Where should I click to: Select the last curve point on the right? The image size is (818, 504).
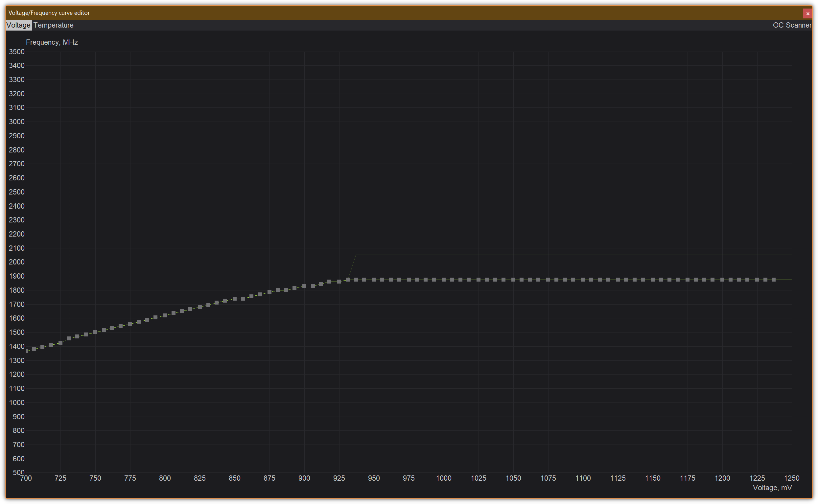point(774,280)
